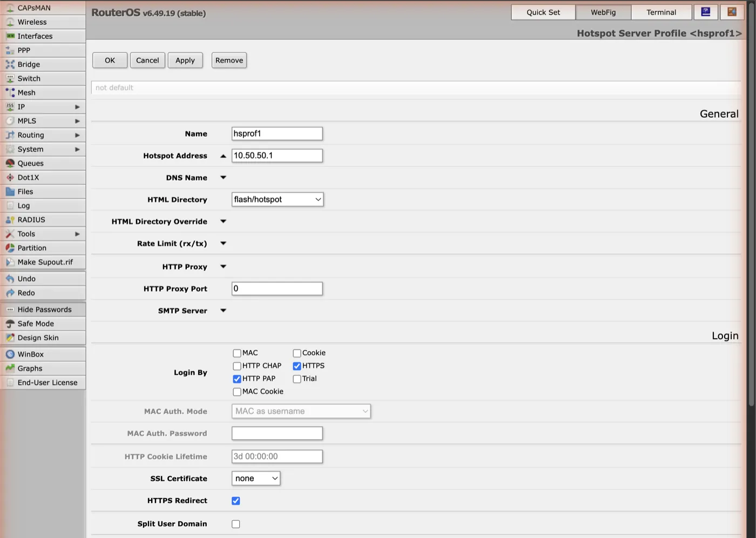The image size is (756, 538).
Task: Click the vertical page scrollbar
Action: (751, 205)
